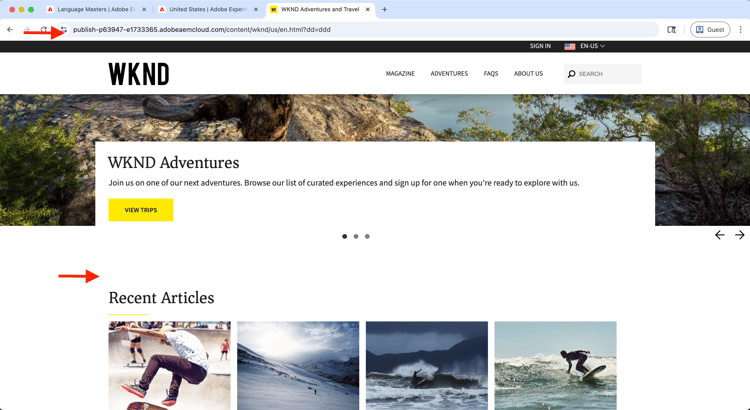Click the search magnifier icon

coord(571,74)
